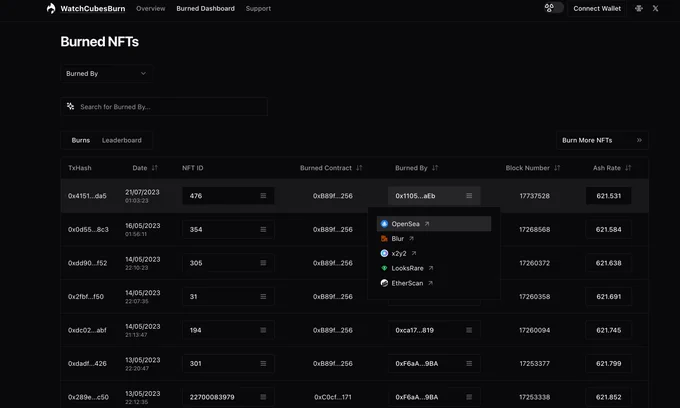The height and width of the screenshot is (408, 680).
Task: Click transaction hash 0x0d55...8c3
Action: coord(88,229)
